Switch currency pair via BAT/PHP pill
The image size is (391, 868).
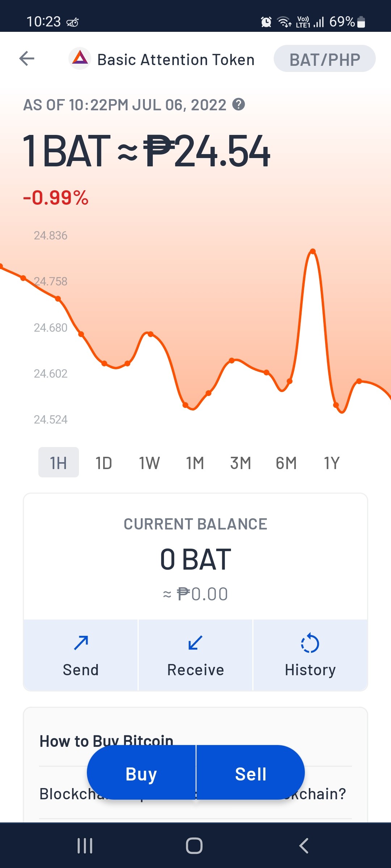pyautogui.click(x=325, y=59)
